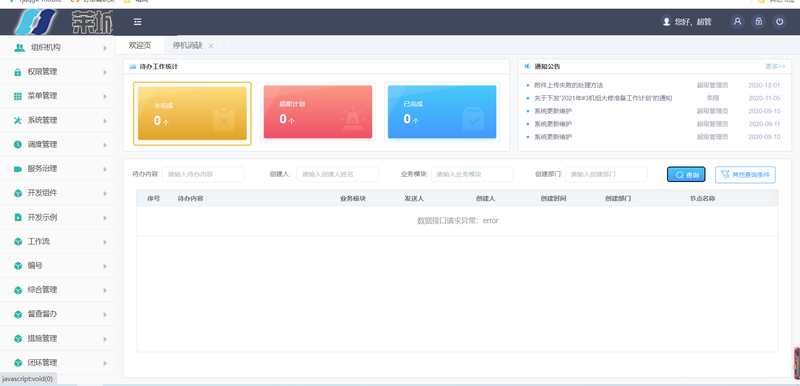Click the 开发示例 file icon
Viewport: 800px width, 386px height.
coord(18,217)
